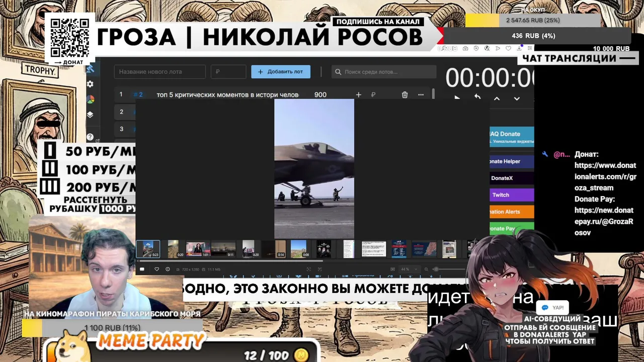Click lot title 'топ 5 критических моментов'
644x362 pixels.
[227, 95]
